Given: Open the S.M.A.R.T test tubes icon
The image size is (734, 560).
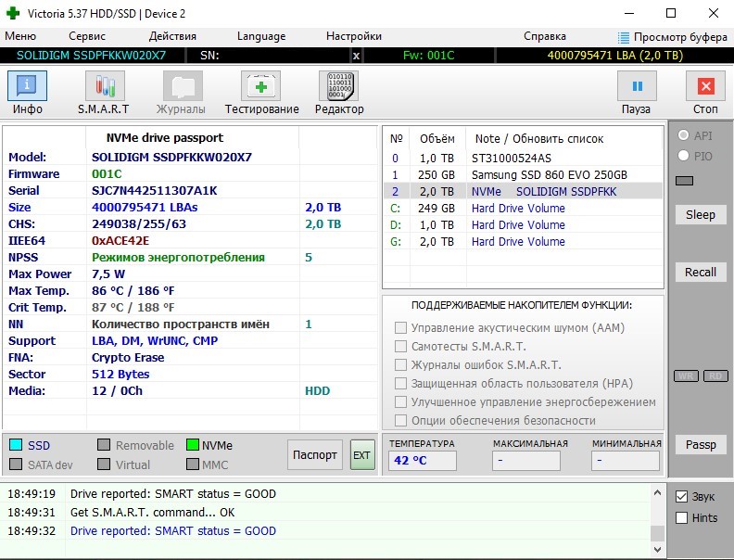Looking at the screenshot, I should tap(105, 86).
